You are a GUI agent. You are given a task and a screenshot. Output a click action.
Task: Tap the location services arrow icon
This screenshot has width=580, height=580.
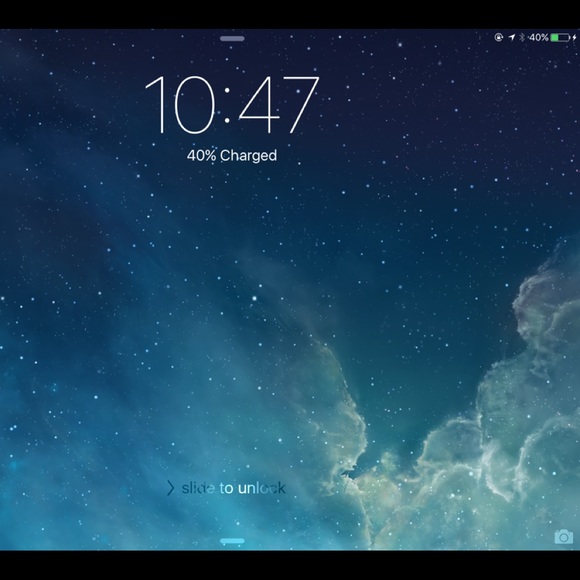tap(512, 37)
